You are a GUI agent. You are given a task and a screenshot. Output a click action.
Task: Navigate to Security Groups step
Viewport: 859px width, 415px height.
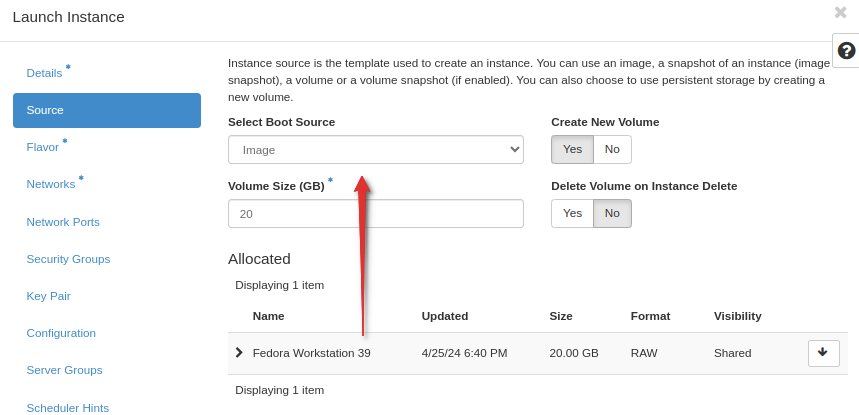tap(68, 259)
